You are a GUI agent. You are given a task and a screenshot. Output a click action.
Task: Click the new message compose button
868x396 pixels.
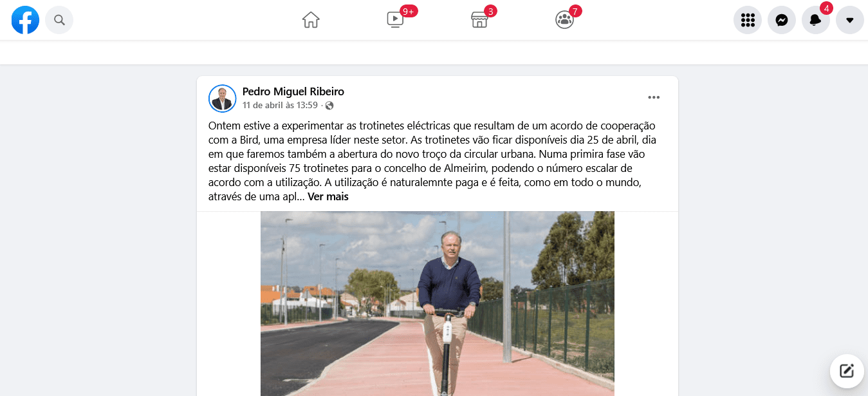847,371
